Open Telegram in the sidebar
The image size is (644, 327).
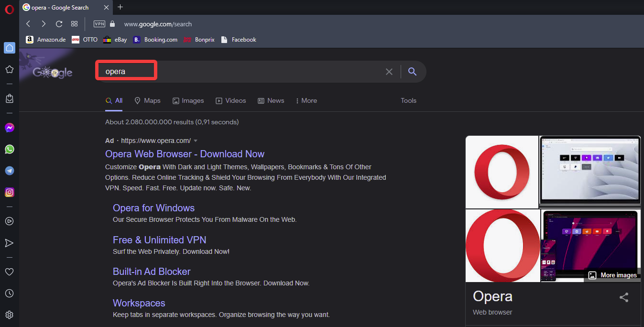pos(9,171)
